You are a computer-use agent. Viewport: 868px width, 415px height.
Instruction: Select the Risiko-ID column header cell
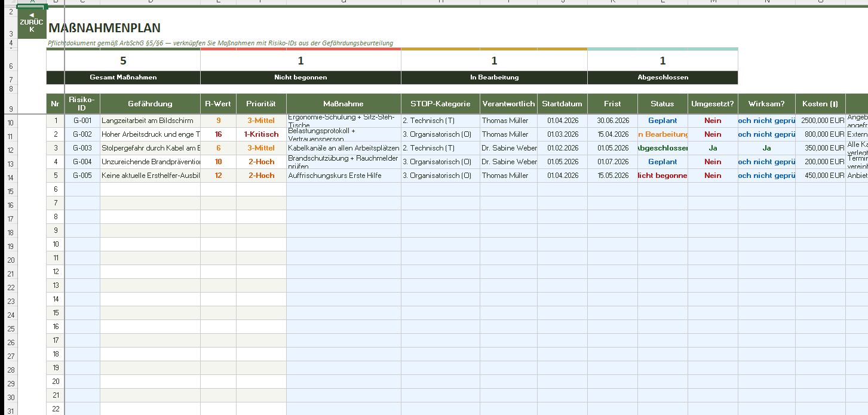(x=82, y=103)
